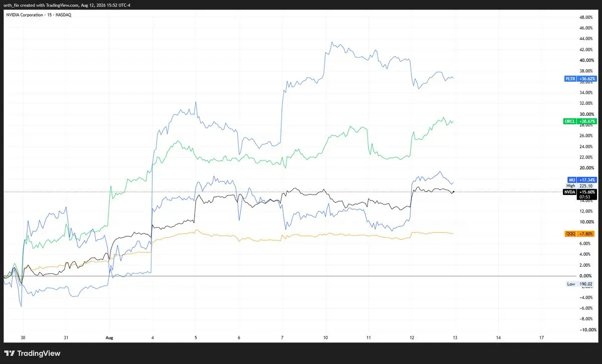
Task: Select the +36.62% PLTR value tag
Action: click(x=586, y=79)
